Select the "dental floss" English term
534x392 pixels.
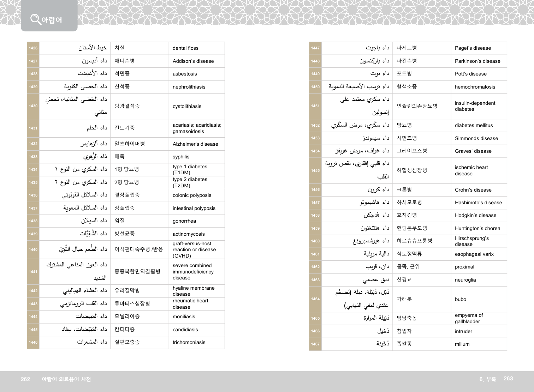185,48
